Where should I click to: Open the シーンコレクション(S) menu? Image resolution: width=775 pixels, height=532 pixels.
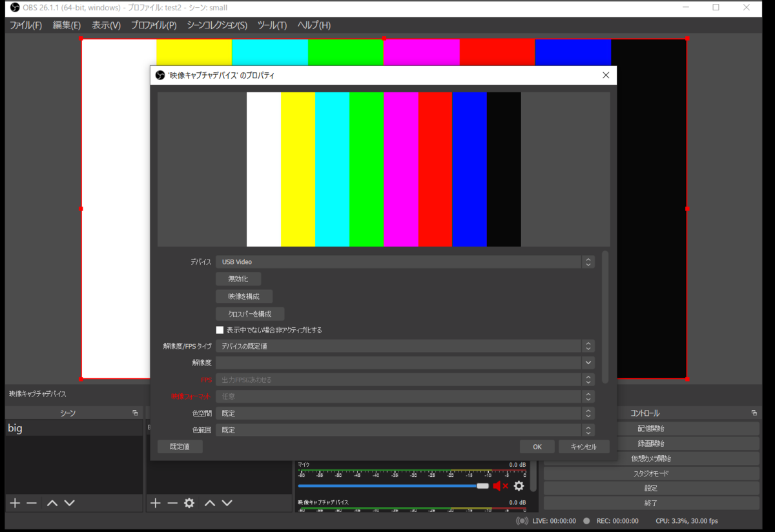(217, 25)
